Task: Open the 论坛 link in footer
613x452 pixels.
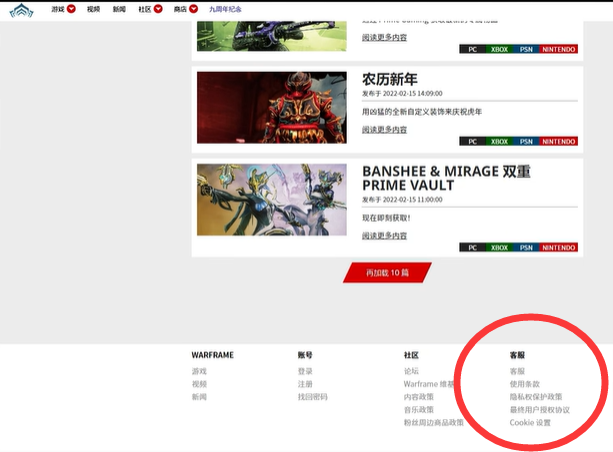Action: coord(411,371)
